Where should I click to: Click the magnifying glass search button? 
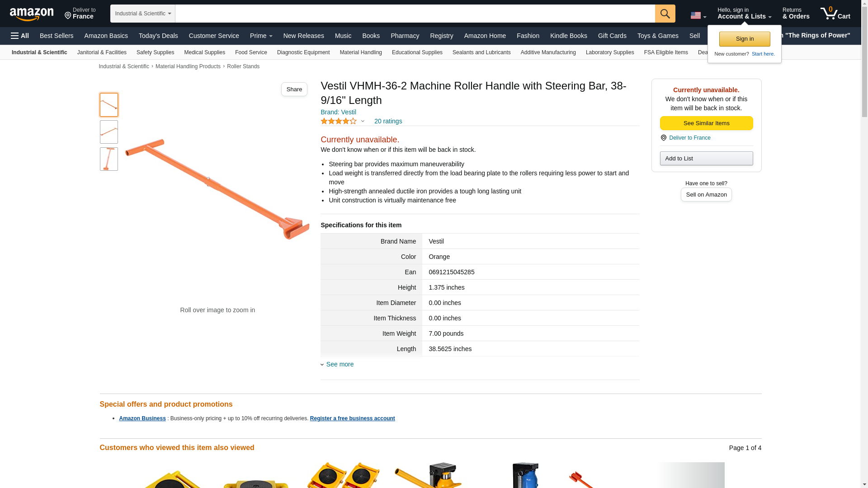click(665, 14)
